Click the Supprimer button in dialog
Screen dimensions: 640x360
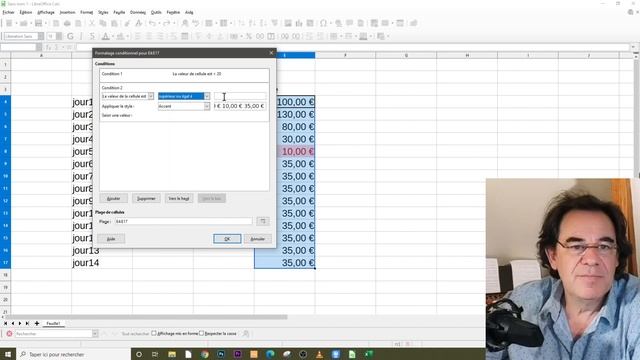[x=146, y=198]
